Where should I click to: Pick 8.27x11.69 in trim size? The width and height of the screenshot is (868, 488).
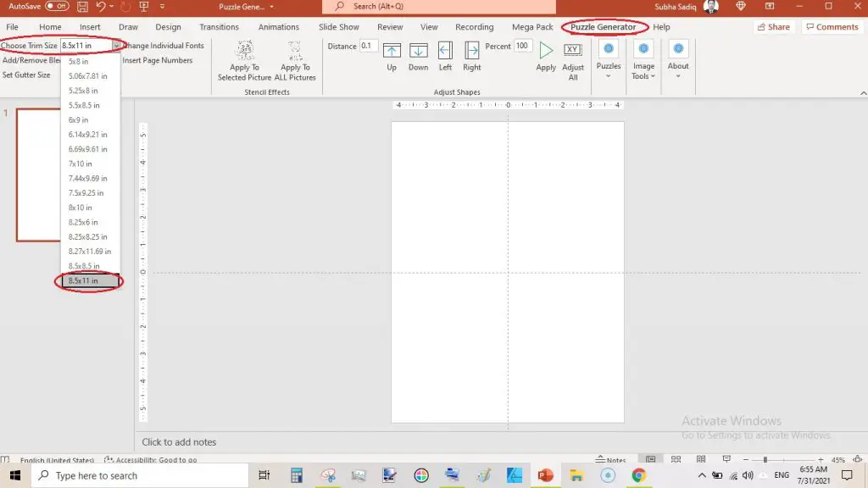(90, 251)
